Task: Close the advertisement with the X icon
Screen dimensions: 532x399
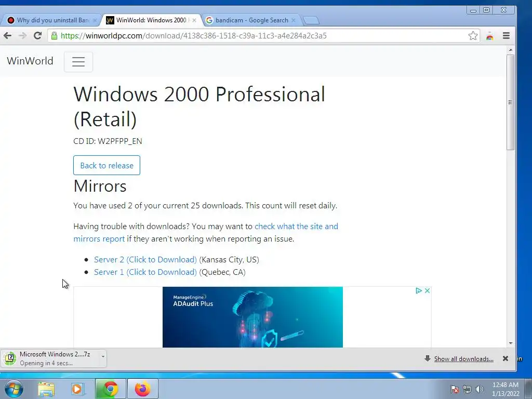Action: pyautogui.click(x=427, y=291)
